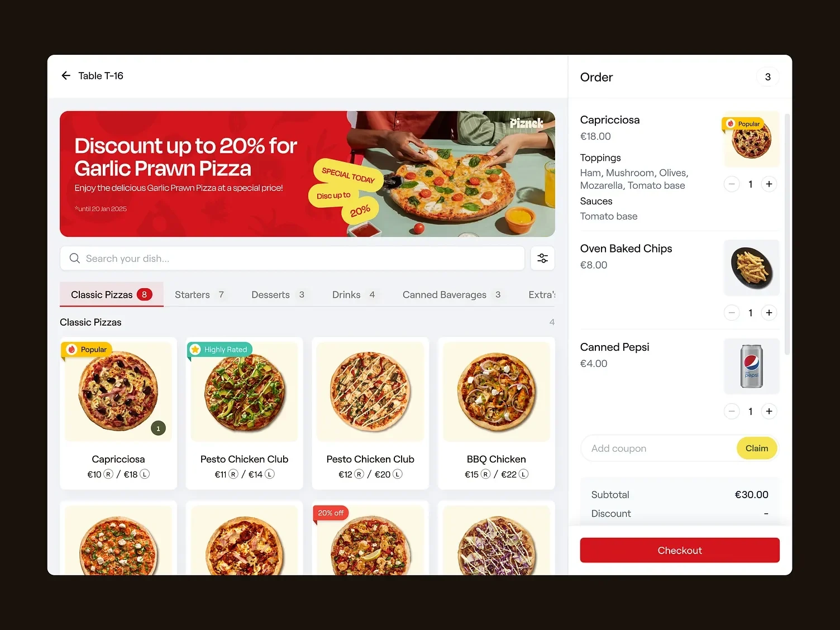Switch to the Starters tab
This screenshot has height=630, width=840.
[x=200, y=294]
